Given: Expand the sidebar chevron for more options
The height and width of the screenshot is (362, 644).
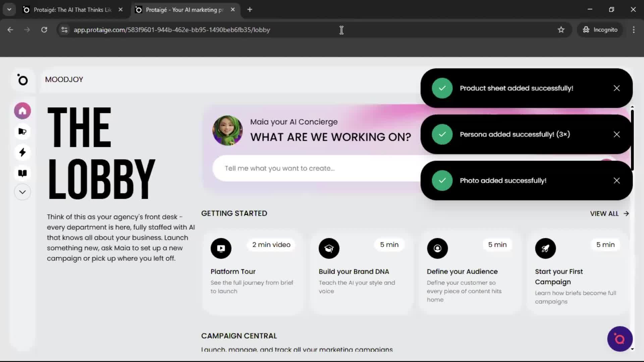Looking at the screenshot, I should [x=22, y=192].
